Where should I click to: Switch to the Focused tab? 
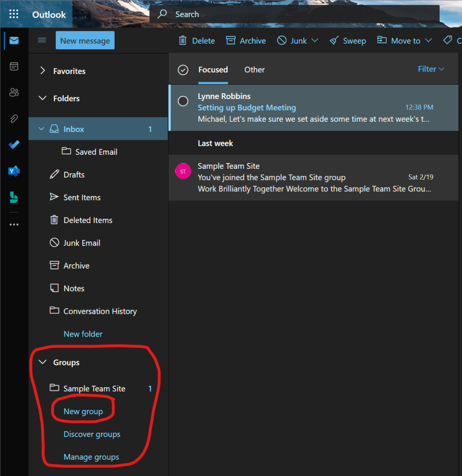point(213,70)
